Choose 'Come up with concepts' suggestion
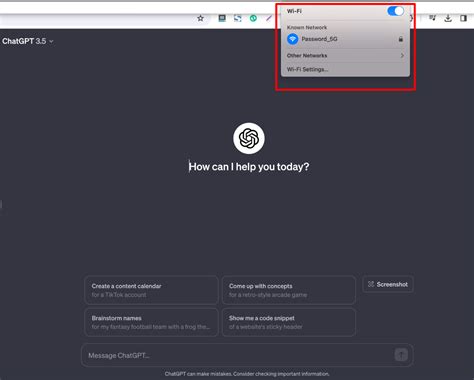Image resolution: width=474 pixels, height=380 pixels. point(289,290)
